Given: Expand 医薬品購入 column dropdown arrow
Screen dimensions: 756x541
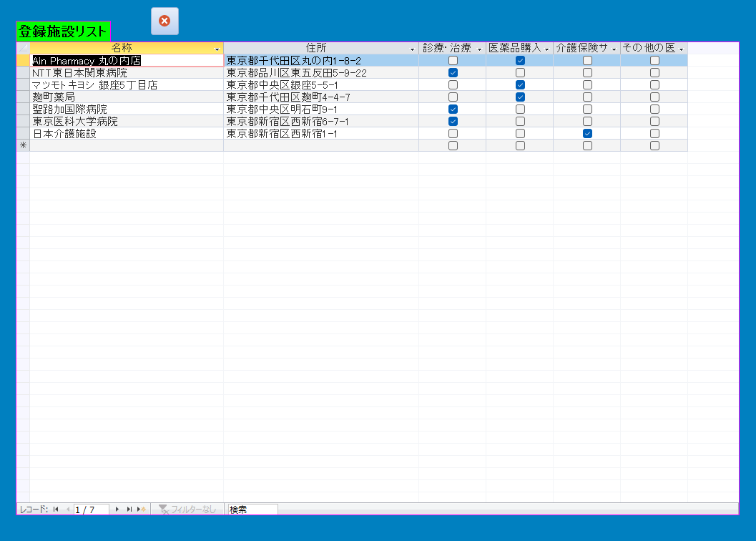Looking at the screenshot, I should tap(546, 49).
